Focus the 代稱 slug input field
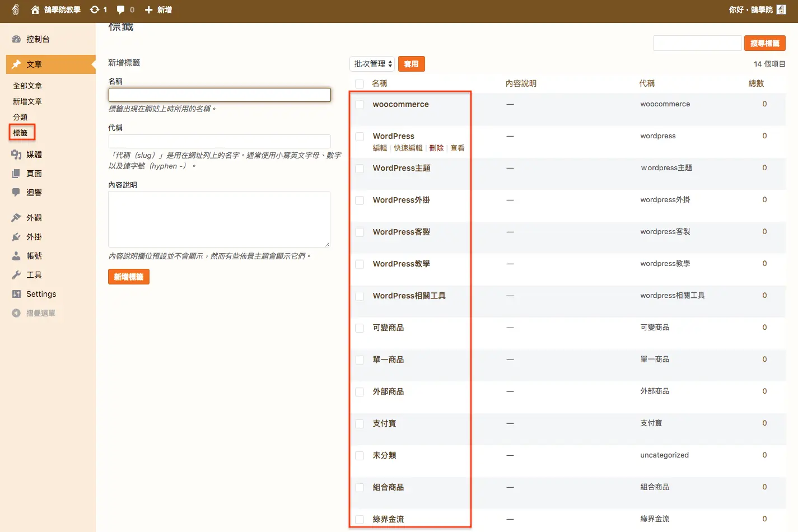Screen dimensions: 798x532 coord(220,141)
